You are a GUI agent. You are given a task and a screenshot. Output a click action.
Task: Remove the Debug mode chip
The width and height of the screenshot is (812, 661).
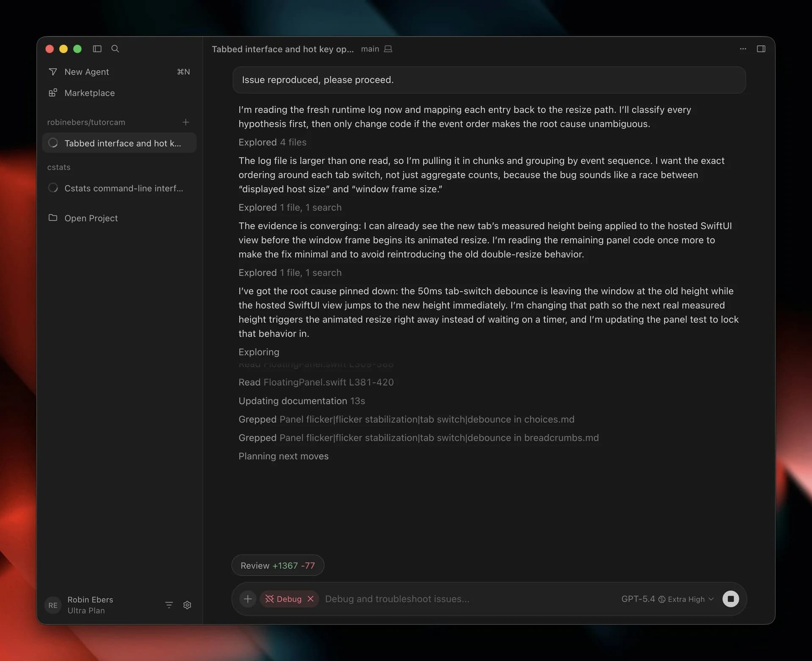pos(311,599)
